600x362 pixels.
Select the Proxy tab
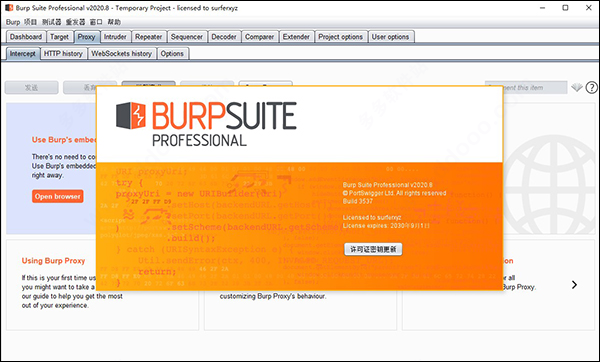[86, 37]
